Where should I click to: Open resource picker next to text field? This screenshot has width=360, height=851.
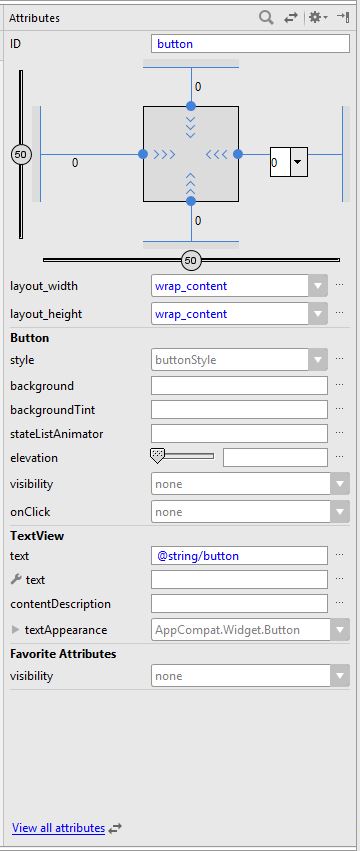coord(339,555)
